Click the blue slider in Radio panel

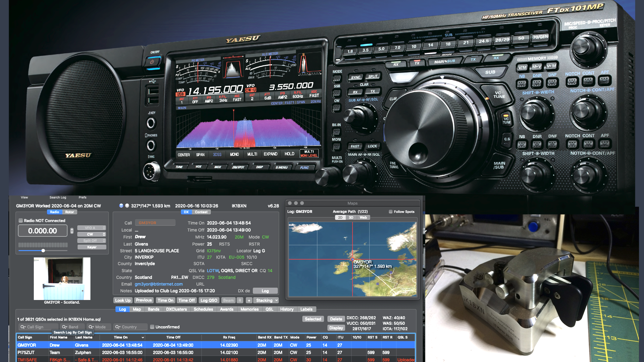(43, 250)
